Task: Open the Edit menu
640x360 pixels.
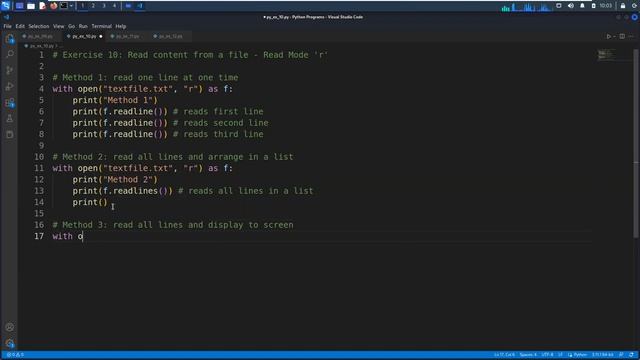Action: [20, 26]
